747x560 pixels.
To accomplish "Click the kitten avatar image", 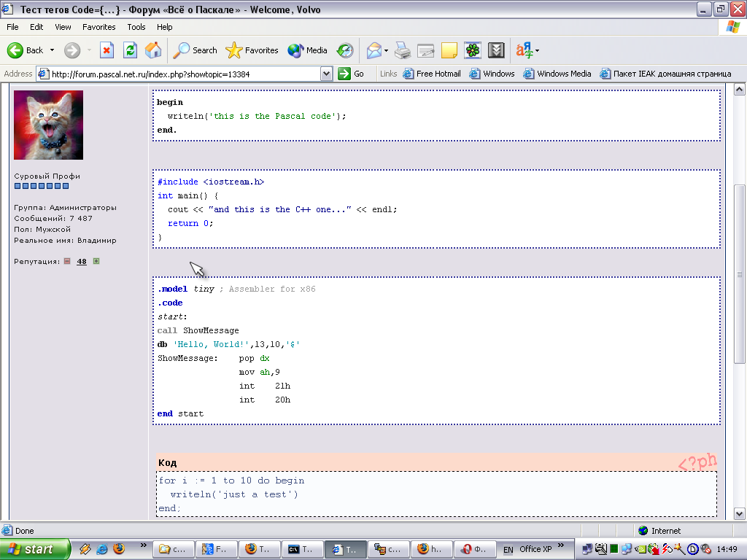I will (x=49, y=125).
